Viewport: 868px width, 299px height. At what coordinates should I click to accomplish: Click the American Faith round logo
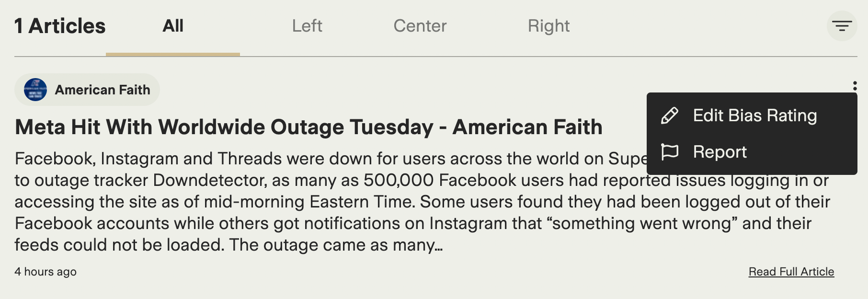coord(35,90)
